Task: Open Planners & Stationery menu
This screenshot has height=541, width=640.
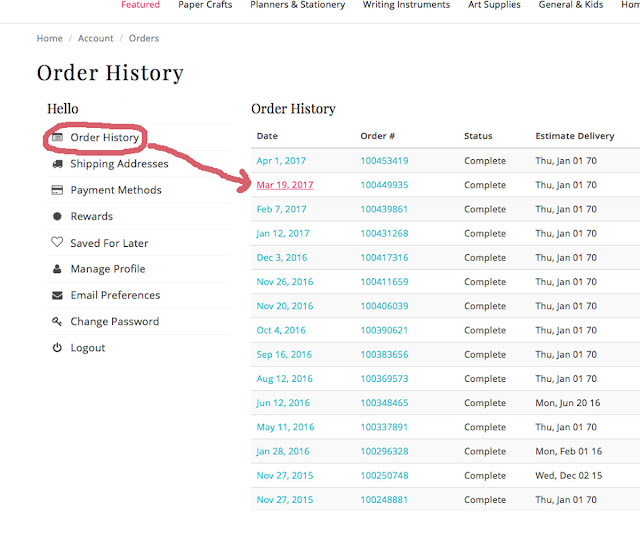Action: click(x=298, y=5)
